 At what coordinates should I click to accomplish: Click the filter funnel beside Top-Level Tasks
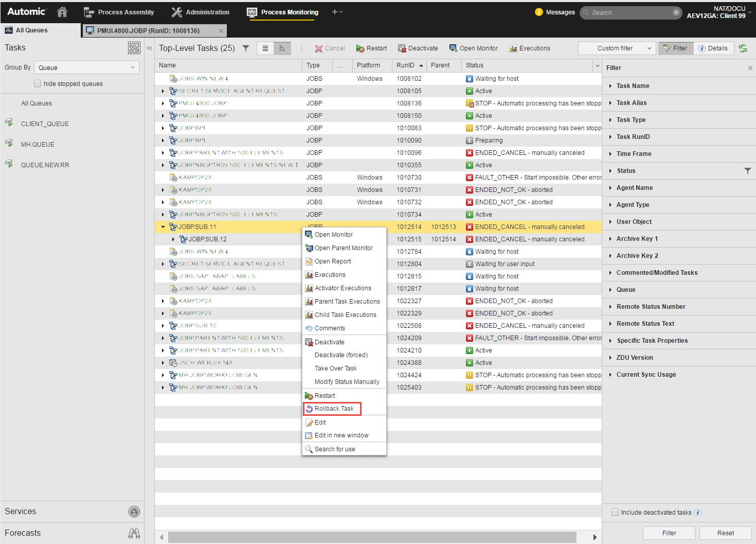(x=246, y=48)
